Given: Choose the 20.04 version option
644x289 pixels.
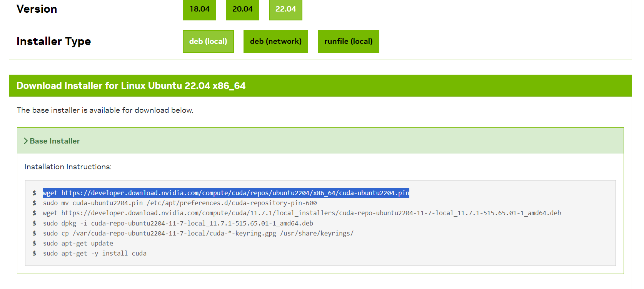Looking at the screenshot, I should [x=242, y=9].
